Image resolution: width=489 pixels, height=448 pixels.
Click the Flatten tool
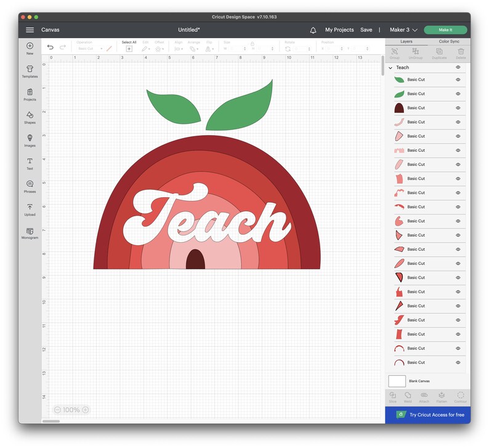click(442, 397)
